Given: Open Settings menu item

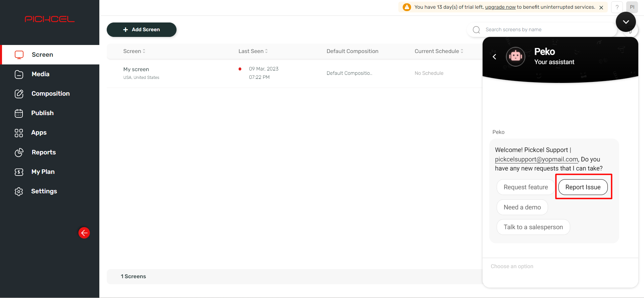Looking at the screenshot, I should (x=44, y=191).
